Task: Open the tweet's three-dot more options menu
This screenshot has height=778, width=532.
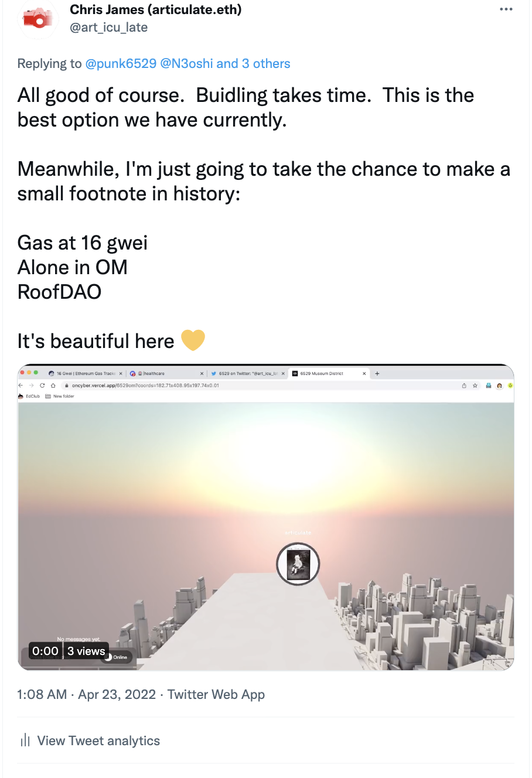Action: (x=506, y=9)
